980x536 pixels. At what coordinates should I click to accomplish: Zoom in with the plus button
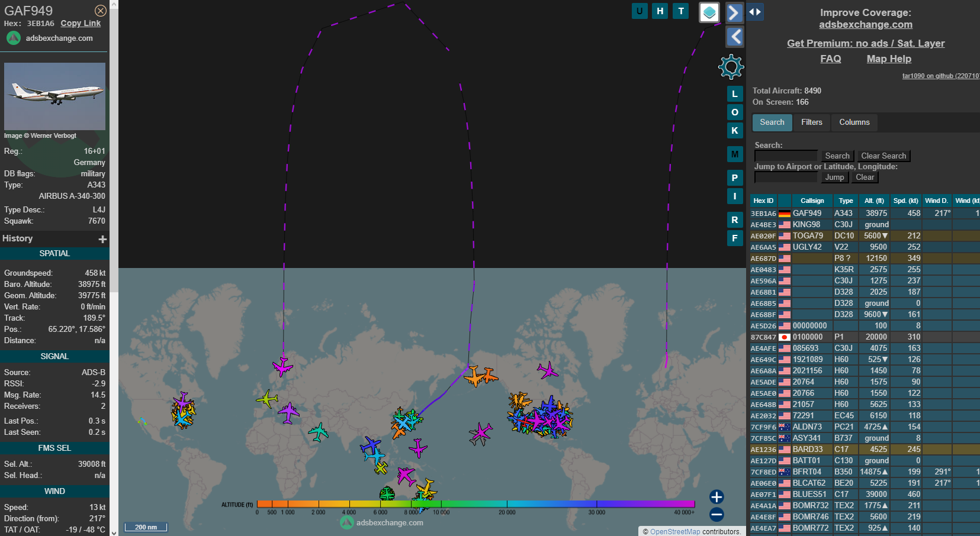716,497
